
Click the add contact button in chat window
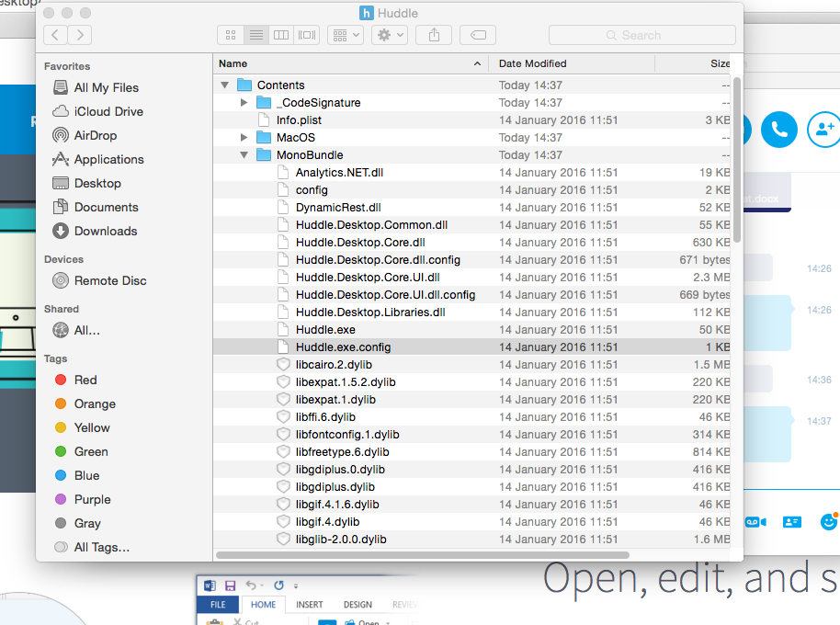(824, 129)
